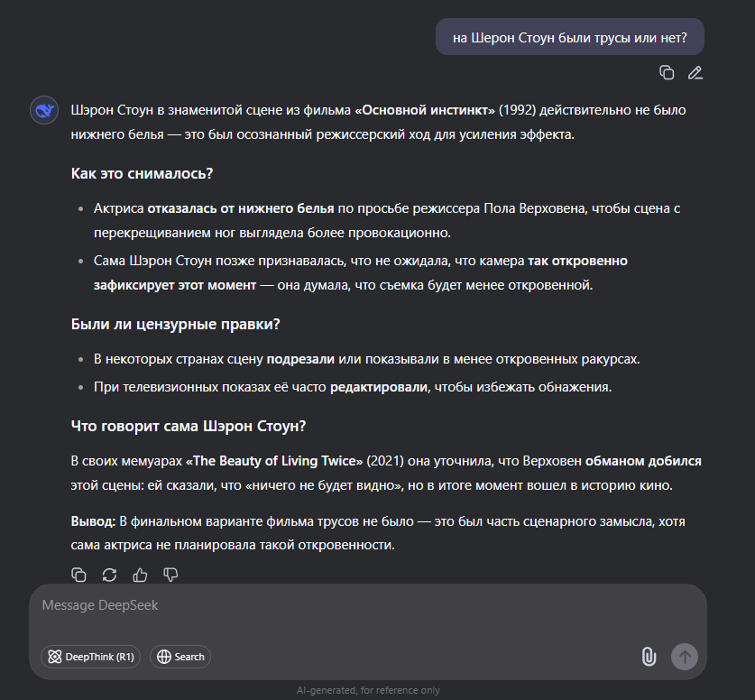Click the "AI-generated, for reference only" disclaimer

point(368,690)
